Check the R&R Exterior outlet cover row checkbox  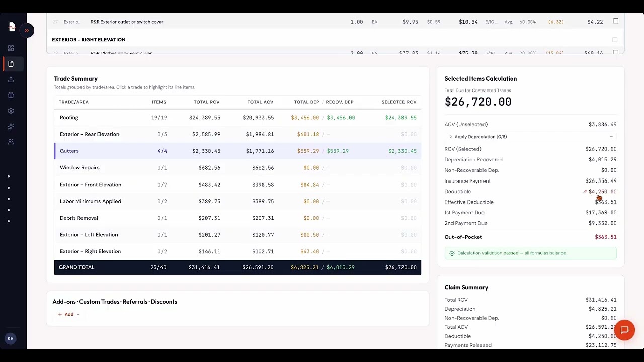(x=615, y=21)
